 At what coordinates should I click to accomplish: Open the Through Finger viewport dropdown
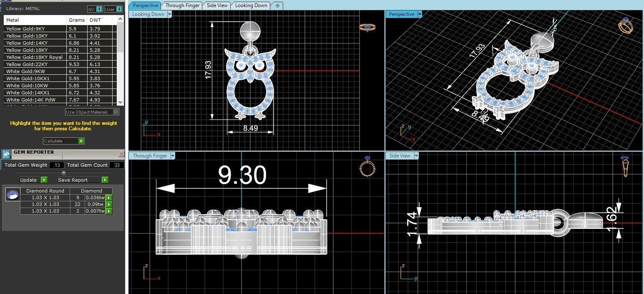coord(172,156)
